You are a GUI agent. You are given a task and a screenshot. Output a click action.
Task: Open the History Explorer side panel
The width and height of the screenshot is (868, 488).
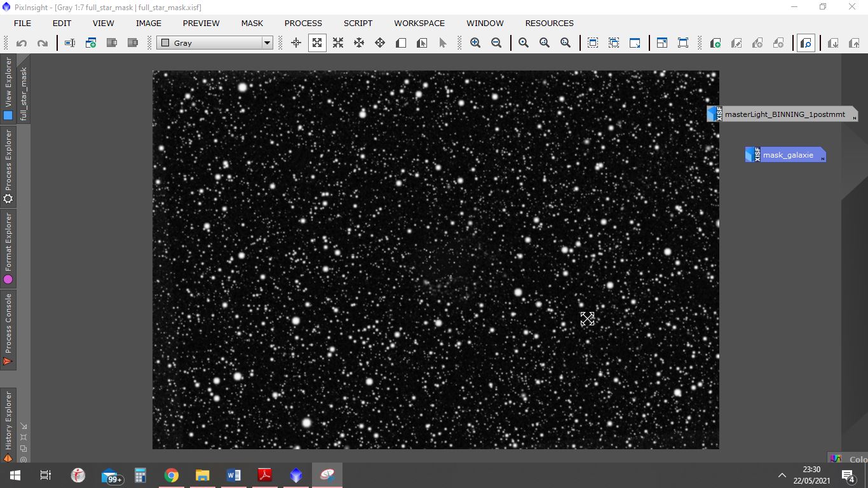[8, 426]
